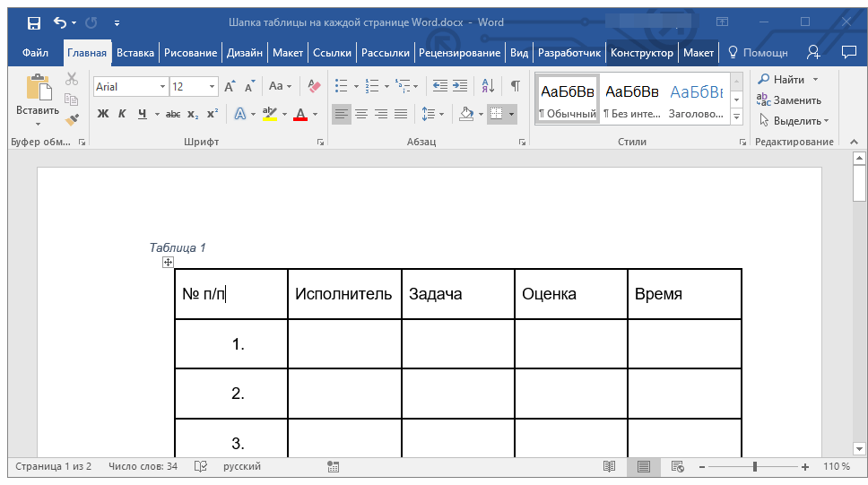Select the Format Painter brush icon
This screenshot has height=485, width=868.
72,118
